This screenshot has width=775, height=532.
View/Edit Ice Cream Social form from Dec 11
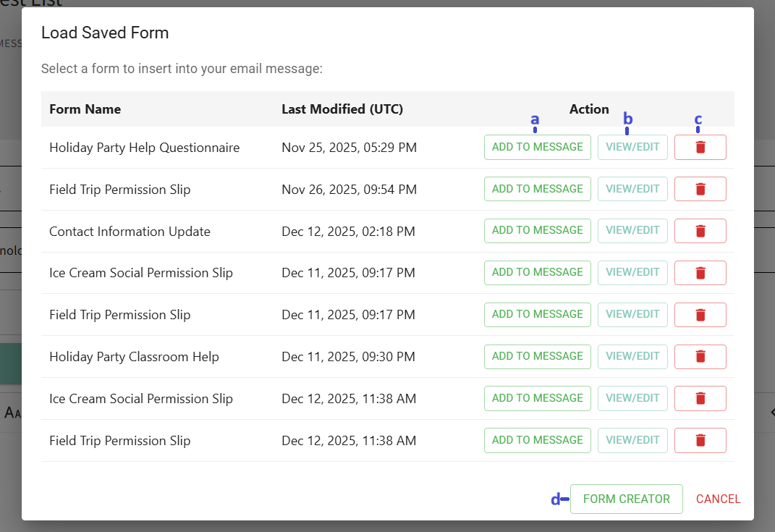tap(632, 273)
